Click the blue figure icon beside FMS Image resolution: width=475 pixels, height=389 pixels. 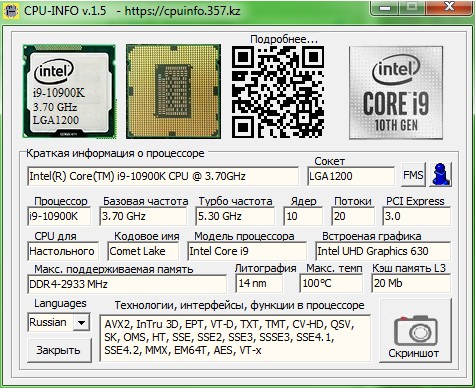tap(440, 174)
